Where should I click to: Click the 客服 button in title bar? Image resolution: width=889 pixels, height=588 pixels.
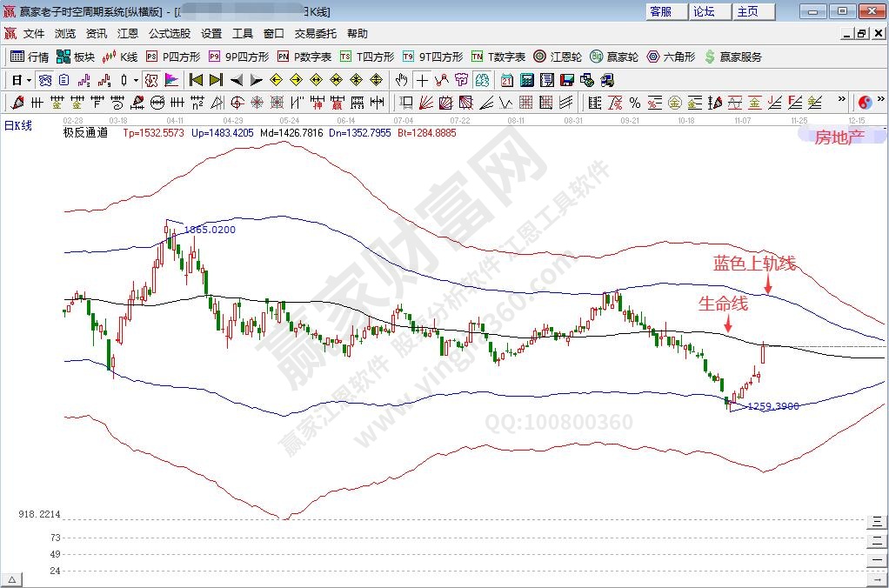661,11
